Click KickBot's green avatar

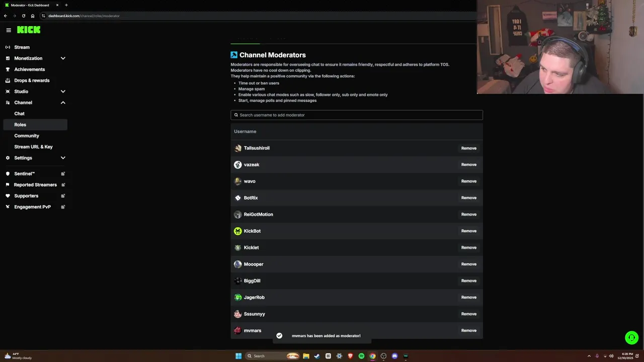tap(238, 231)
